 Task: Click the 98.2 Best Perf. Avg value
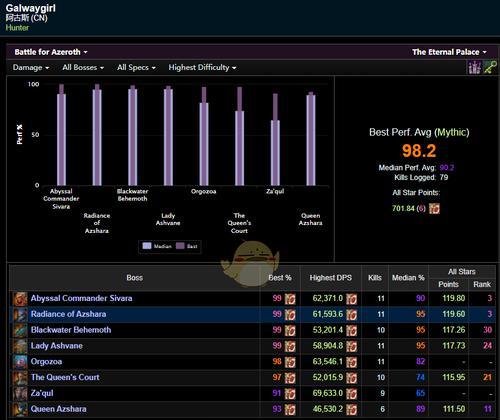pyautogui.click(x=419, y=151)
